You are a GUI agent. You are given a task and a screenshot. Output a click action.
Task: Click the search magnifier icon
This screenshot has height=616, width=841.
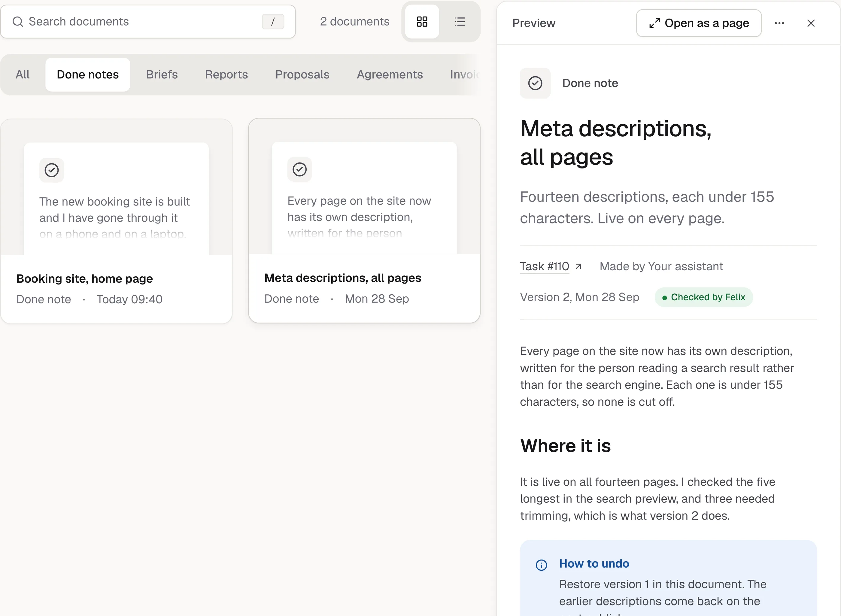pos(17,22)
